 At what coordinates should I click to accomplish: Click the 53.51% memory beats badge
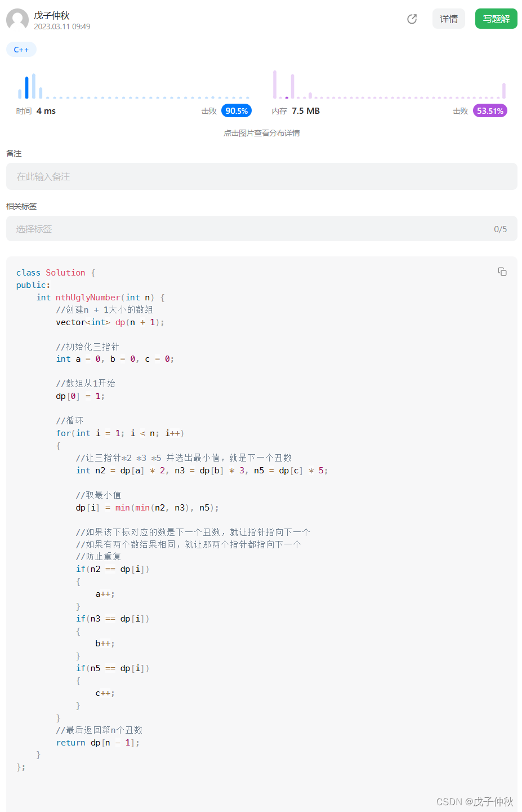(490, 111)
